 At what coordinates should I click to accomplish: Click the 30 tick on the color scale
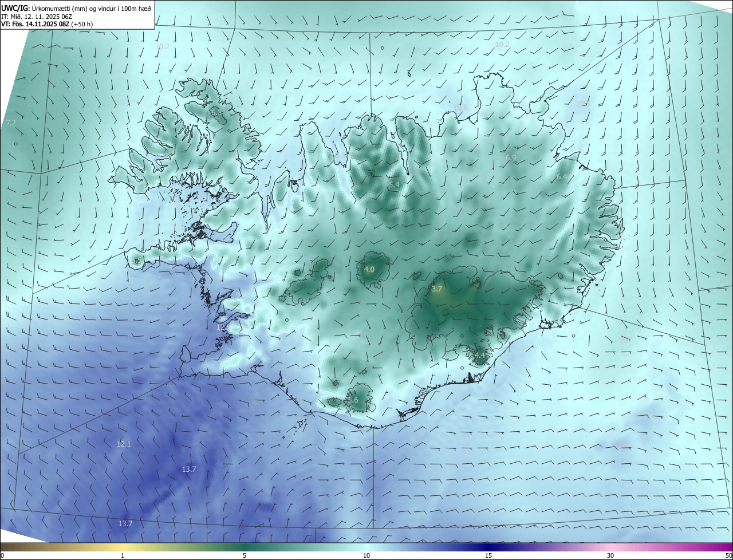[610, 555]
